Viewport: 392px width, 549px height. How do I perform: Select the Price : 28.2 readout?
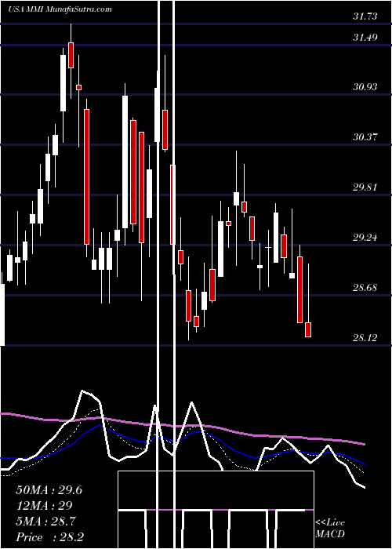(x=49, y=537)
